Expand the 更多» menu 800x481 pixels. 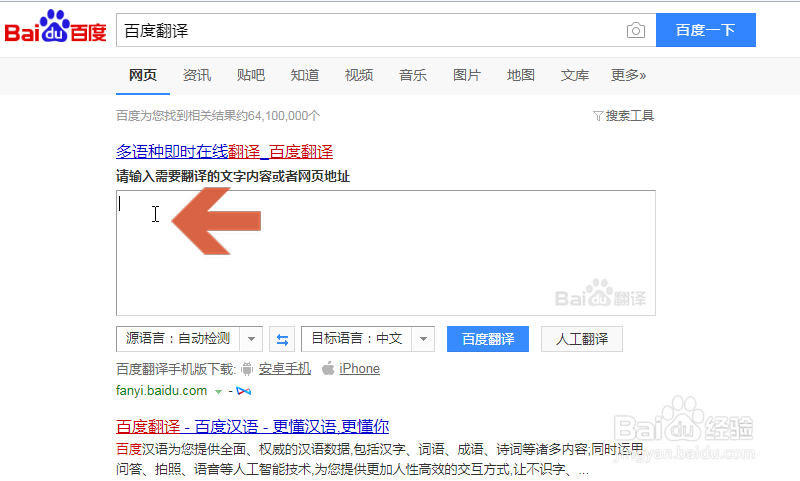[629, 75]
